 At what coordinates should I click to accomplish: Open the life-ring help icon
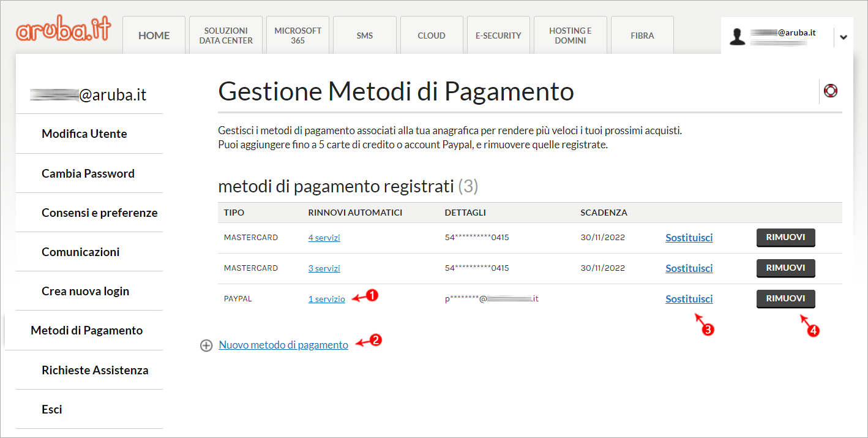tap(831, 91)
